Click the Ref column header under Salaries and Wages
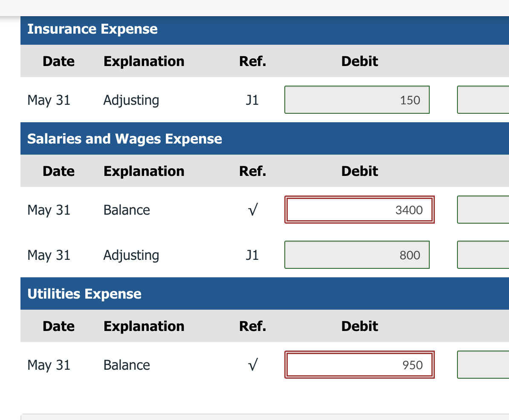 tap(252, 171)
